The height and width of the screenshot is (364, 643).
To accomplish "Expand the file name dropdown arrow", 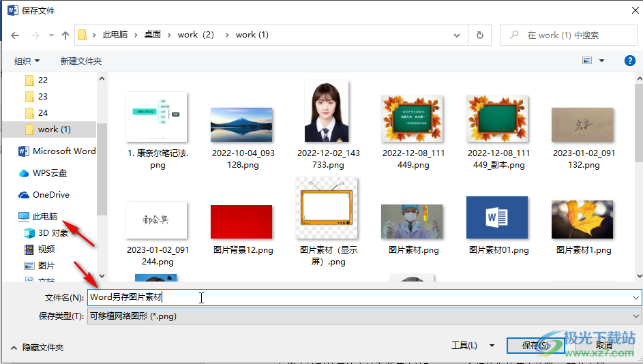I will [x=635, y=298].
